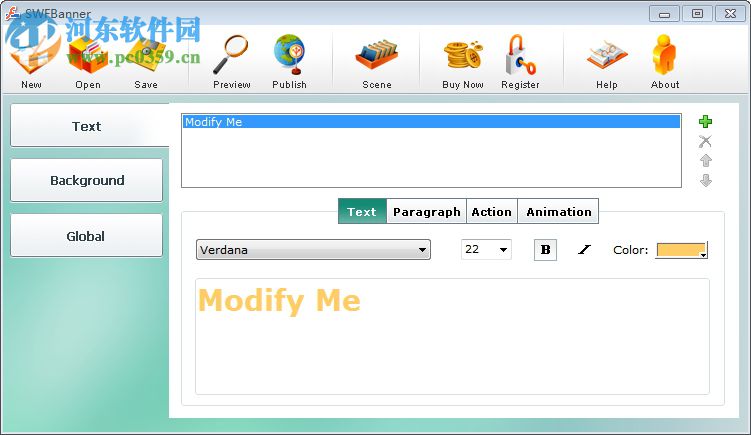The height and width of the screenshot is (435, 751).
Task: Open Register with the padlock icon
Action: pyautogui.click(x=520, y=60)
